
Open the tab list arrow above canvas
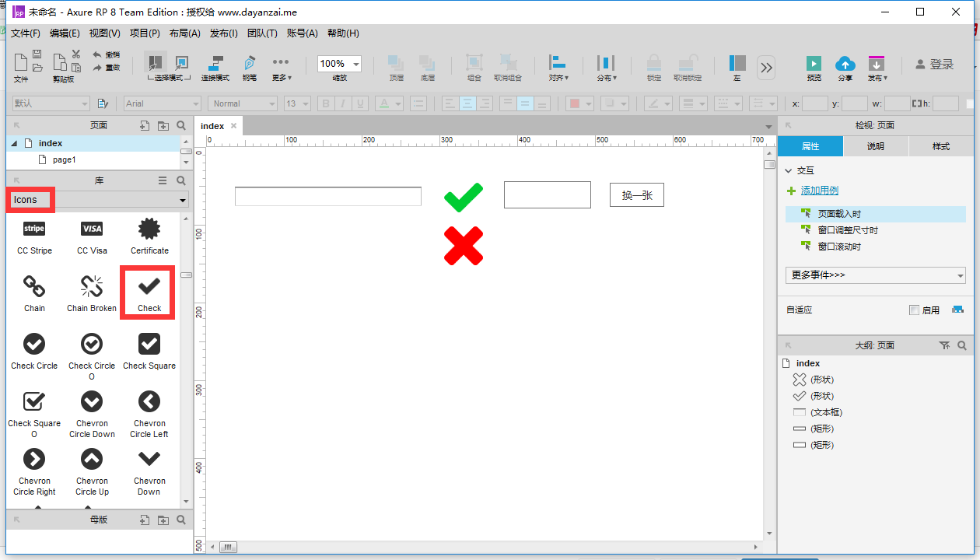tap(770, 126)
